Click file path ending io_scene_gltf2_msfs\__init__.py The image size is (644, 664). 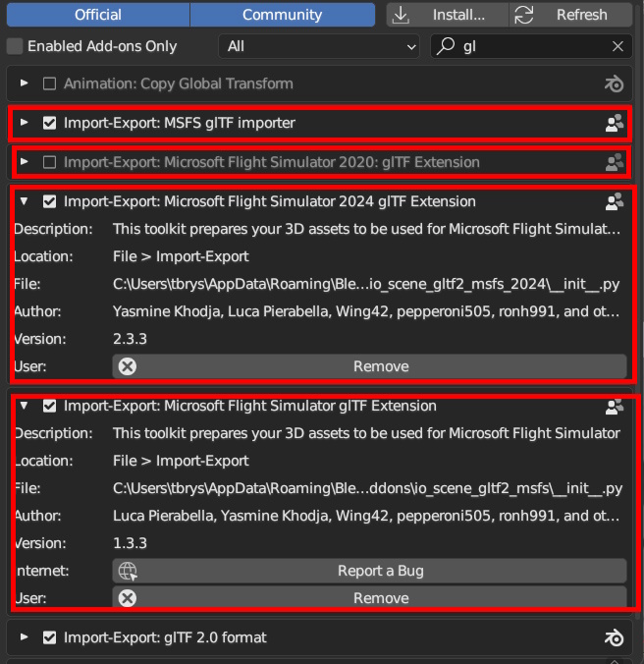coord(368,489)
